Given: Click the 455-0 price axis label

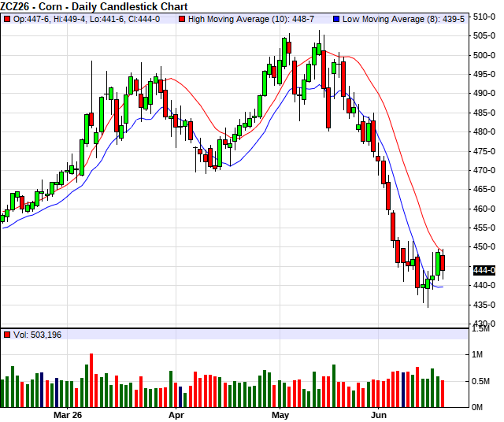Looking at the screenshot, I should point(484,228).
